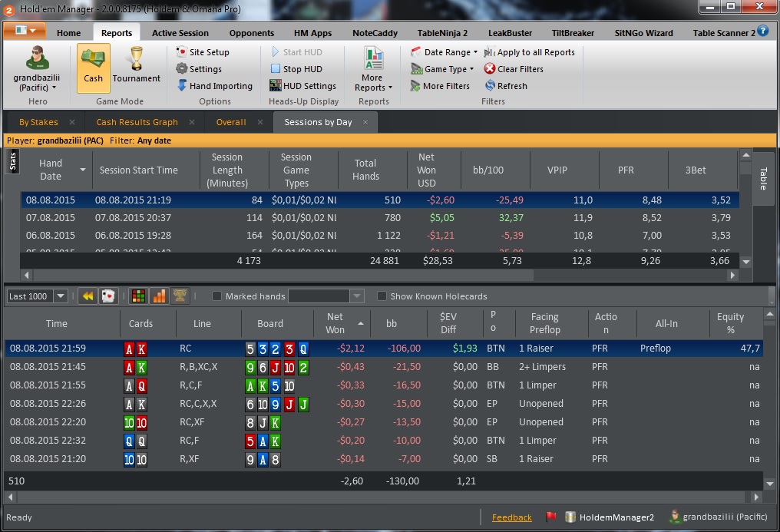The width and height of the screenshot is (780, 532).
Task: Open the Feedback link
Action: [x=511, y=517]
